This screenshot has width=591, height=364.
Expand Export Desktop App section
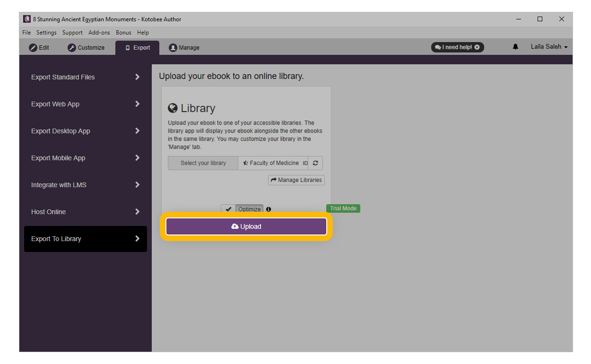(x=86, y=131)
